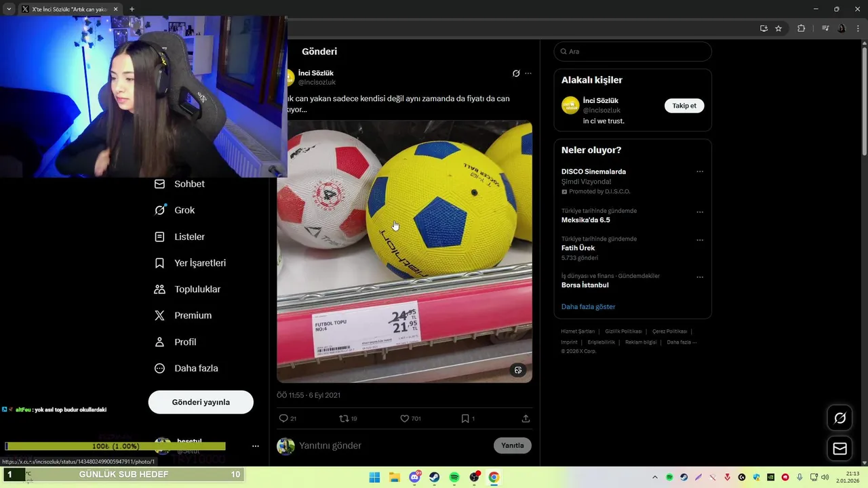Click the Grok icon on İnci Sözlük's post

tap(516, 73)
